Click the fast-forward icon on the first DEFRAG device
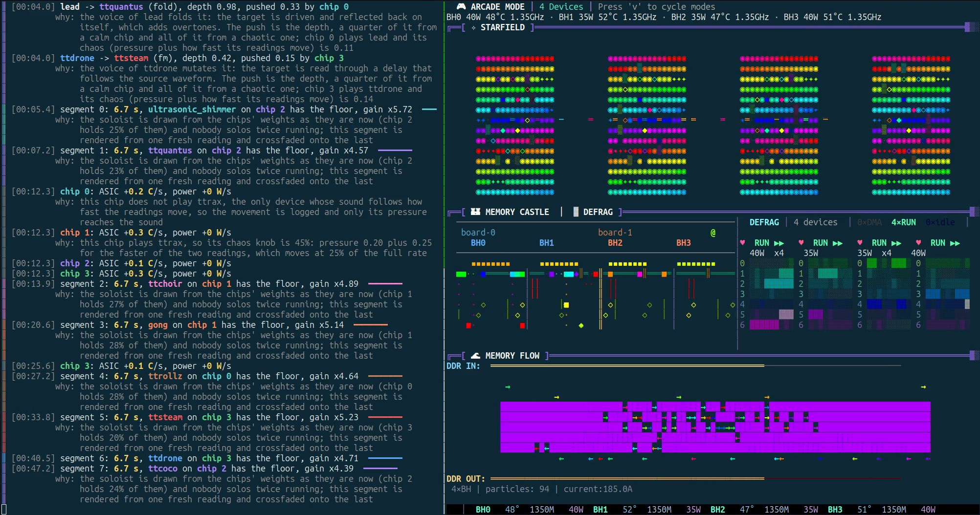Screen dimensions: 980x515 pos(779,243)
